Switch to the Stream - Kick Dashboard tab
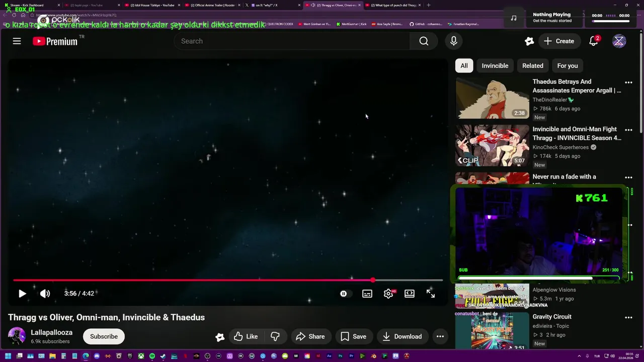The image size is (644, 362). (x=32, y=5)
